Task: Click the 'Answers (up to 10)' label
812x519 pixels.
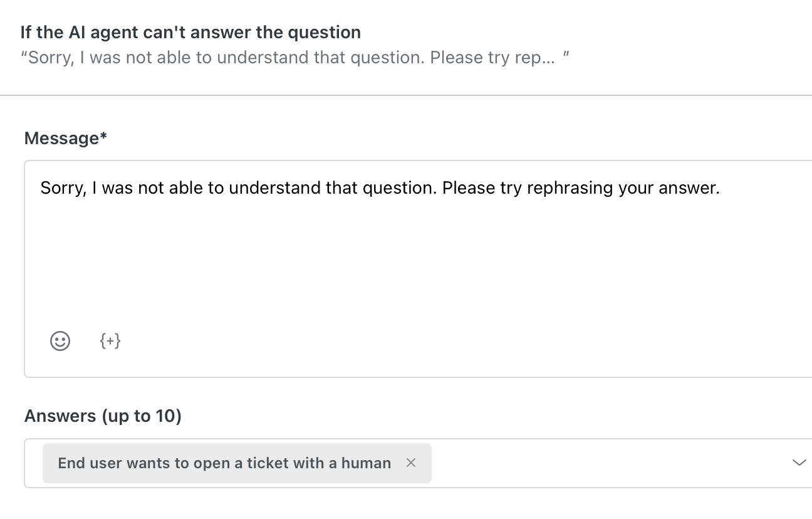Action: [102, 416]
